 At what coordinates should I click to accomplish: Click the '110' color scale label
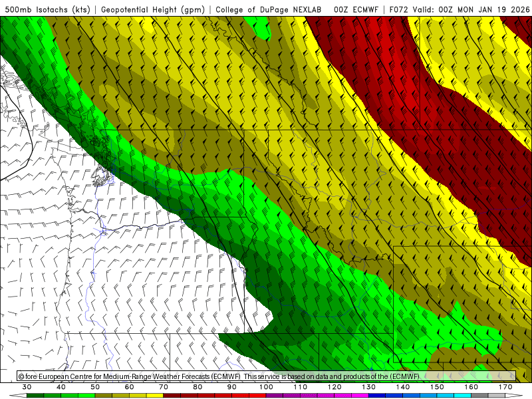(301, 387)
